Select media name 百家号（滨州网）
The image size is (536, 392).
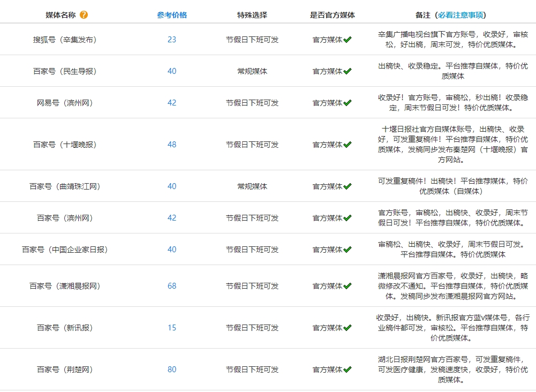65,218
